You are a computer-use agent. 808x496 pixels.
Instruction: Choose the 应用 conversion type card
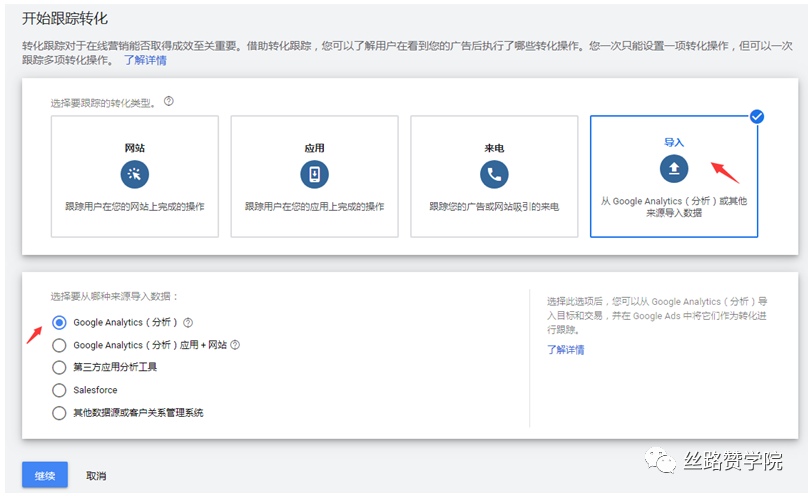pos(314,176)
